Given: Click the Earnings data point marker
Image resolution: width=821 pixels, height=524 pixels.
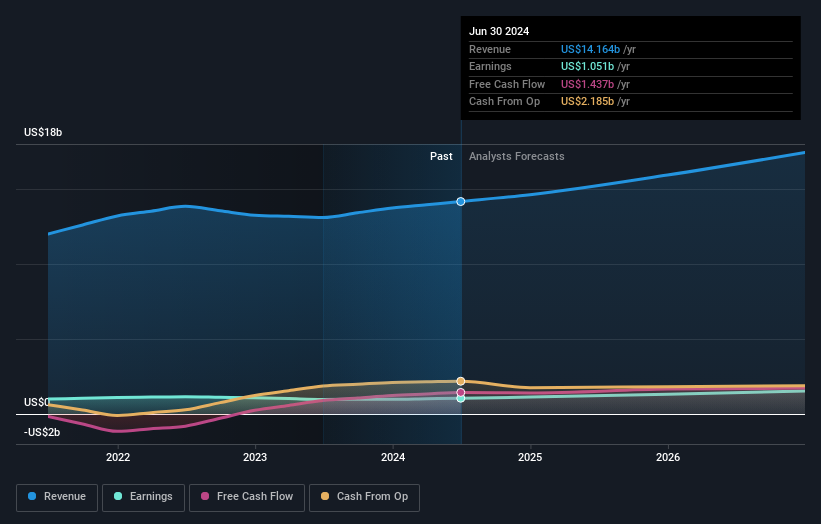Looking at the screenshot, I should click(x=461, y=399).
